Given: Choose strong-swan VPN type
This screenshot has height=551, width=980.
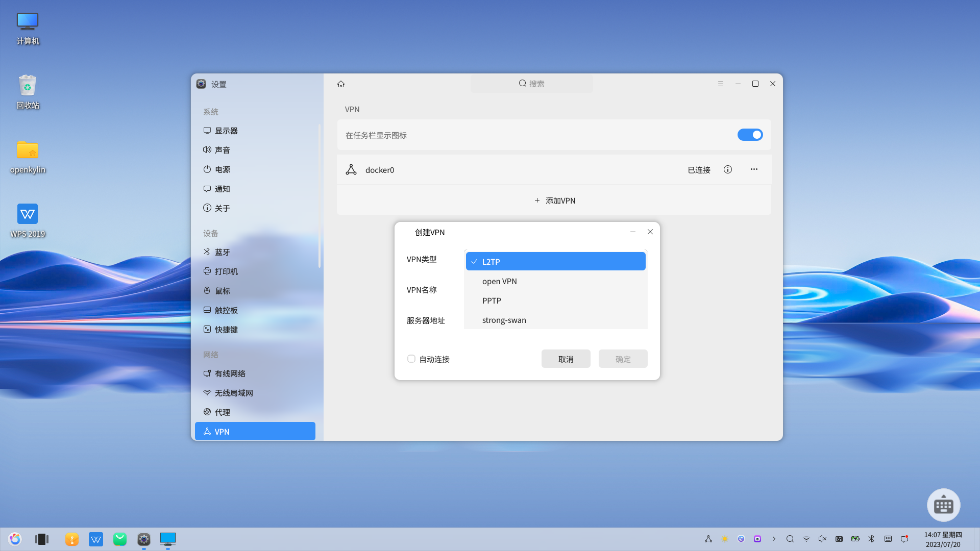Looking at the screenshot, I should click(555, 320).
